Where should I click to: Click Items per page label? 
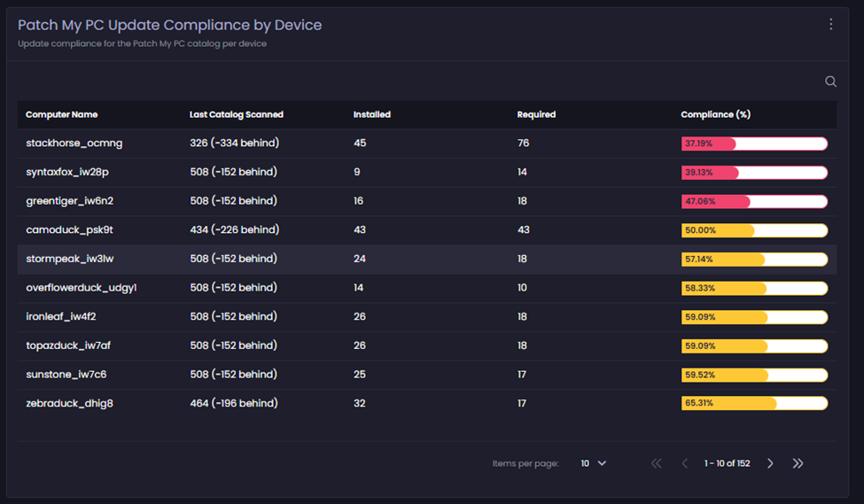(525, 463)
